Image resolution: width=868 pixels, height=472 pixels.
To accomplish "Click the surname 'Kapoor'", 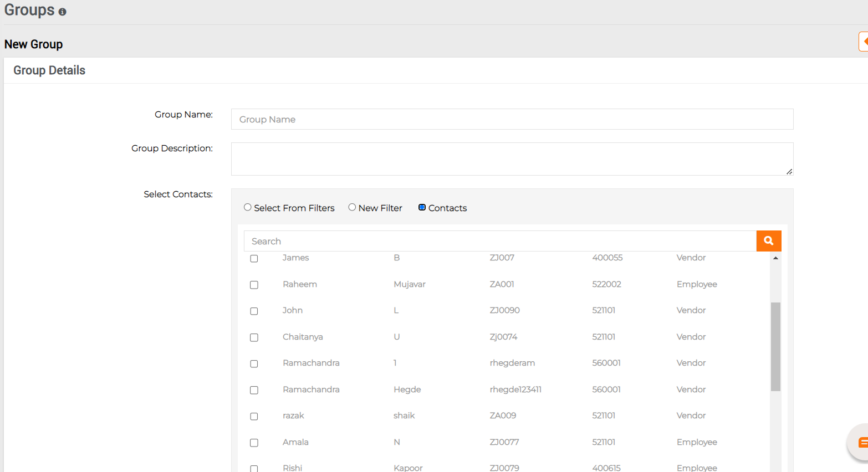I will tap(408, 468).
